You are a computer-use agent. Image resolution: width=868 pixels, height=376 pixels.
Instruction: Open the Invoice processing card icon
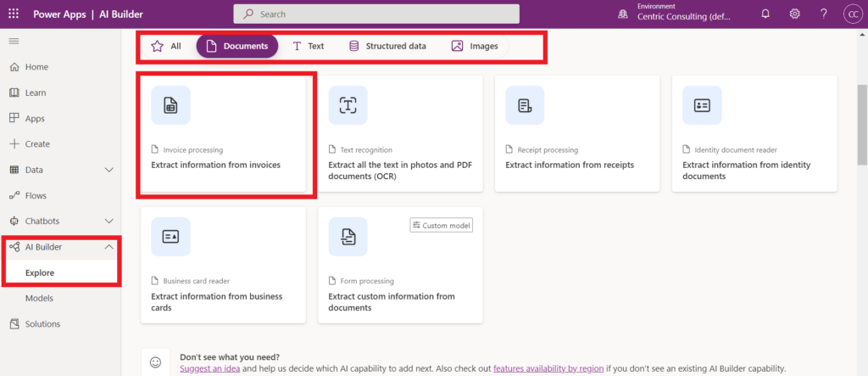(170, 105)
